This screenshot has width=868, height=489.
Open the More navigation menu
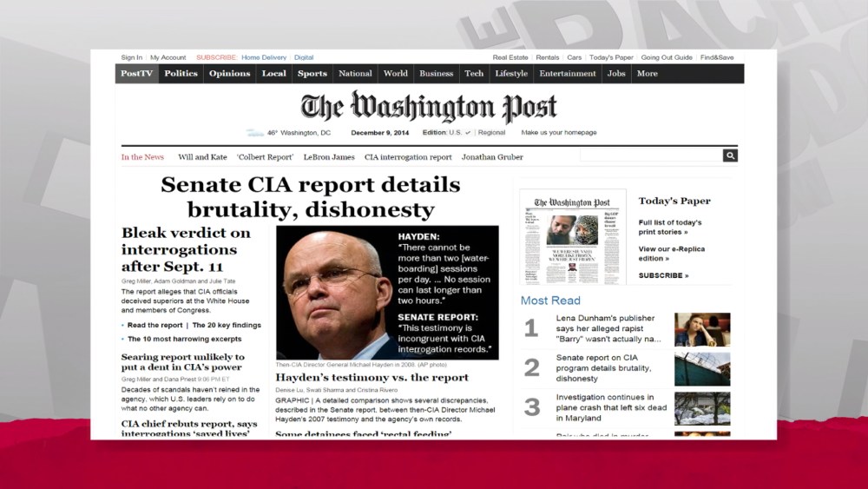[648, 74]
